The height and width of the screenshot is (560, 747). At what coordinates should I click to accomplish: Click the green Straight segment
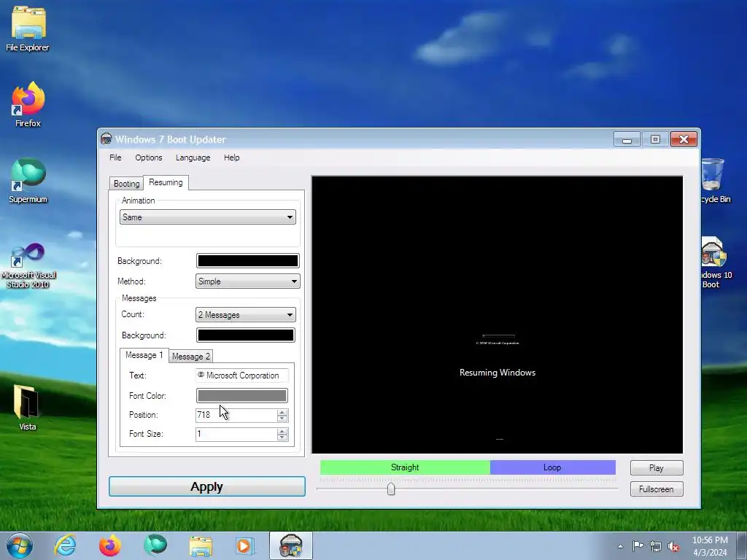(405, 467)
